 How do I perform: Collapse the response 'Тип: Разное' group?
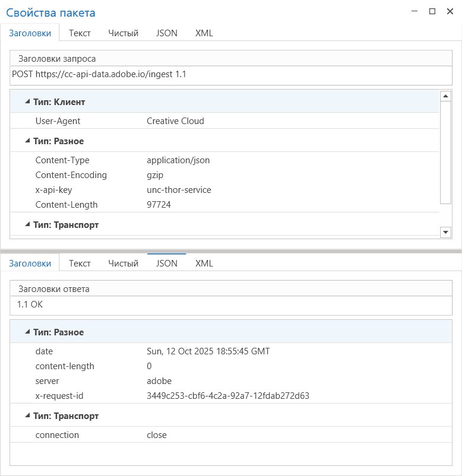(27, 332)
